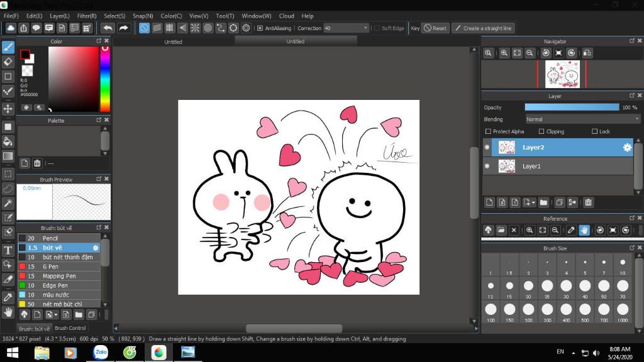644x362 pixels.
Task: Toggle parallel snap icon
Action: click(x=157, y=28)
